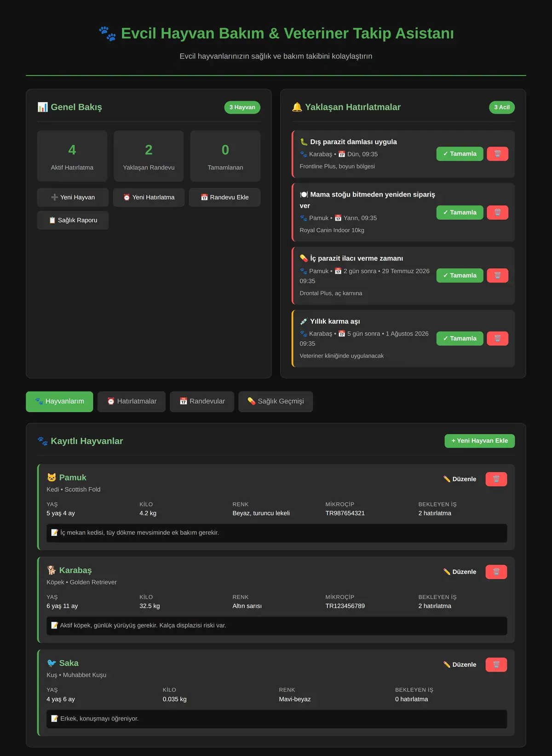Add a pet with Yeni Hayvan button
The width and height of the screenshot is (552, 756).
73,197
